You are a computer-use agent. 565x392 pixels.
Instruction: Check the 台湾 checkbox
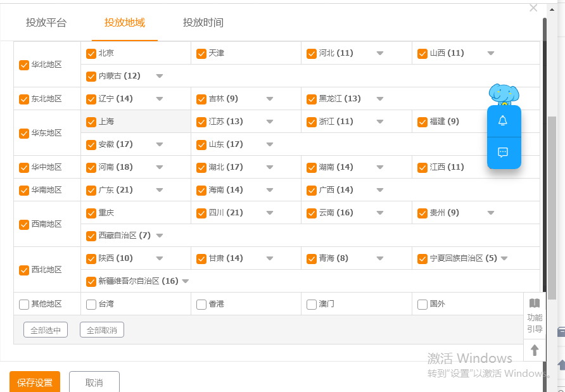[91, 305]
